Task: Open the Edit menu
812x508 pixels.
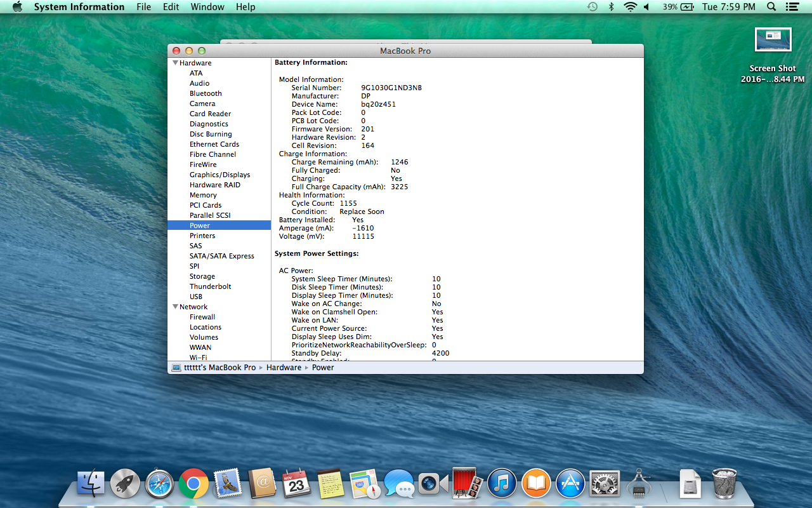Action: tap(171, 7)
